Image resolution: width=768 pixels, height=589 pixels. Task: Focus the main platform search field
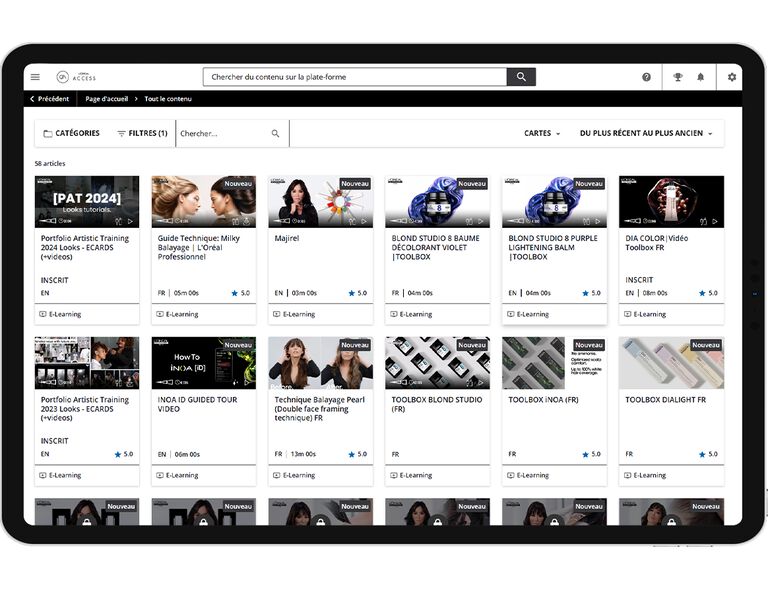[355, 77]
